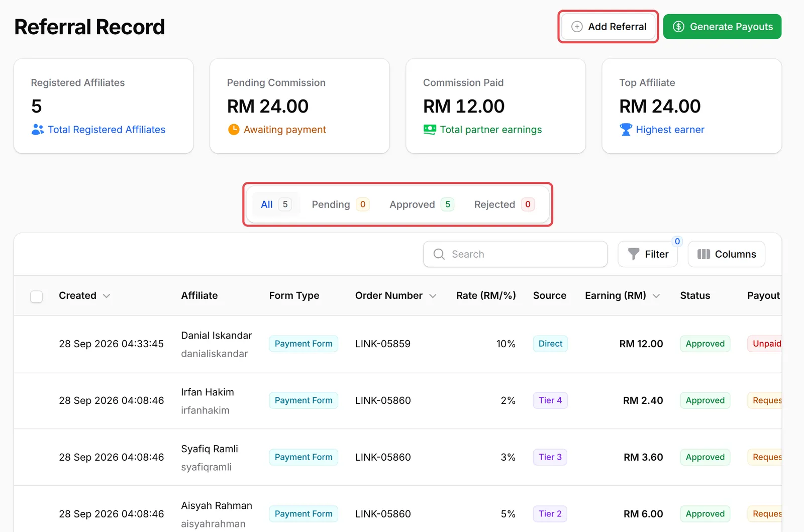804x532 pixels.
Task: Click the Status column header
Action: [695, 295]
